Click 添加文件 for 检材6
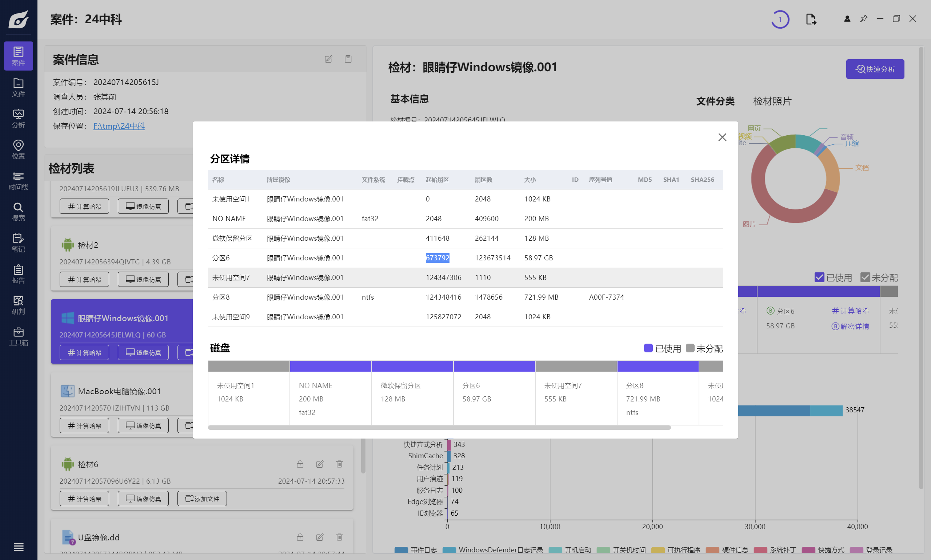931x560 pixels. click(202, 499)
